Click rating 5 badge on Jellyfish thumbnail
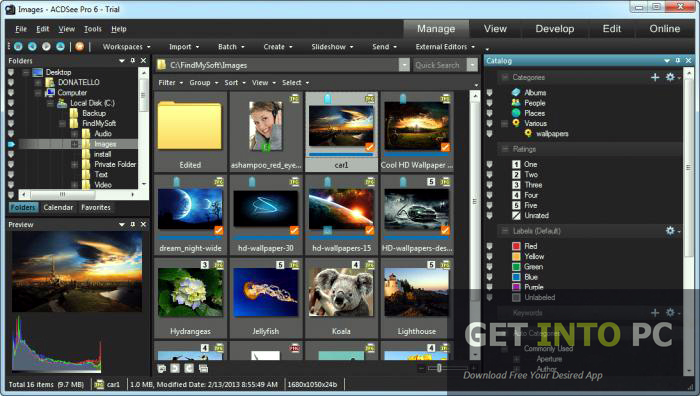The image size is (700, 396). (x=280, y=265)
